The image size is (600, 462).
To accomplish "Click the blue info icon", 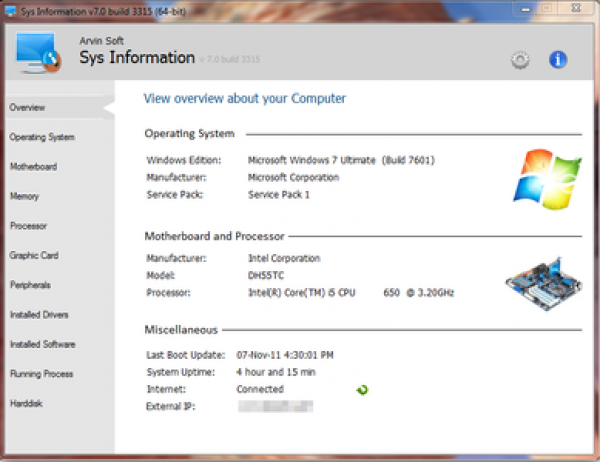I will click(x=558, y=60).
